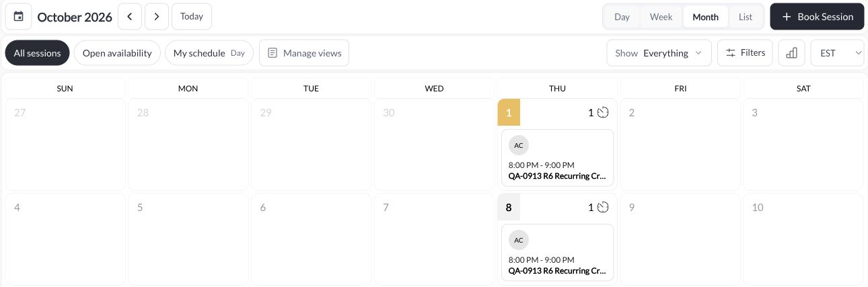The width and height of the screenshot is (868, 287).
Task: Click October 1 session title QA-0913 R6
Action: pos(558,176)
